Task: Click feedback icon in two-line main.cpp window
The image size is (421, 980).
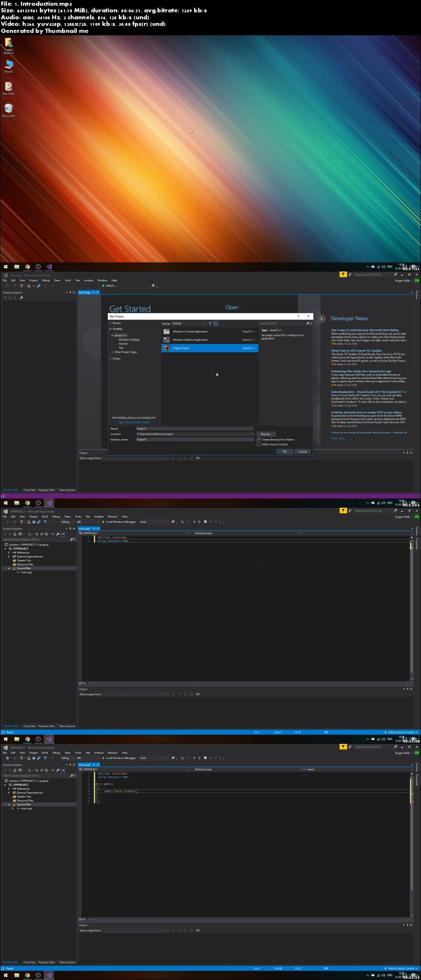Action: [350, 511]
